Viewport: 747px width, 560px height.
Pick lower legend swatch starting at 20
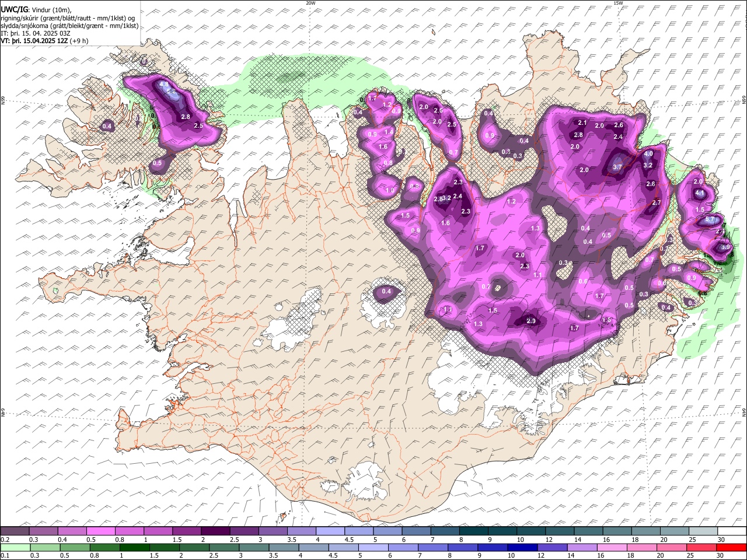(x=672, y=547)
